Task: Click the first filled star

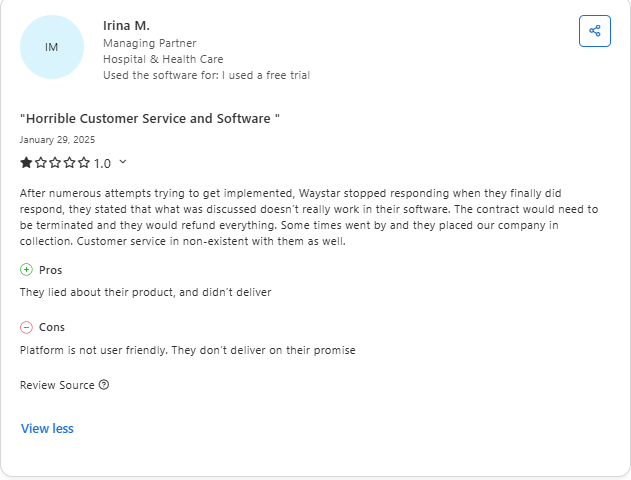Action: [26, 162]
